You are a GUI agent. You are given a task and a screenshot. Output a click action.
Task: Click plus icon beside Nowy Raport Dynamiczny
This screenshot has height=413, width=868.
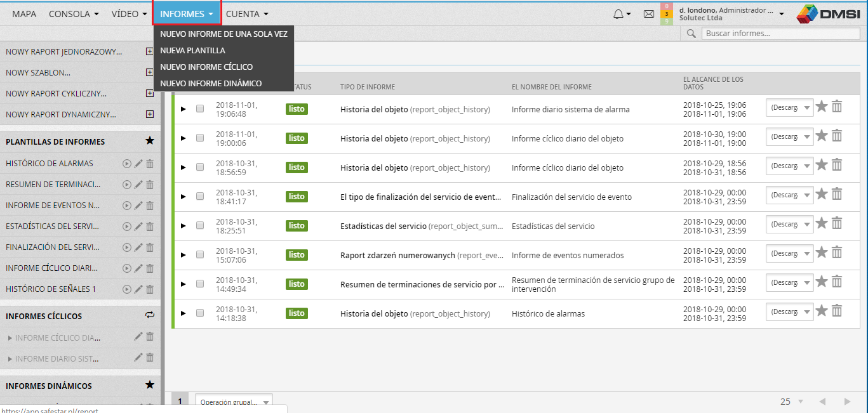[x=150, y=115]
